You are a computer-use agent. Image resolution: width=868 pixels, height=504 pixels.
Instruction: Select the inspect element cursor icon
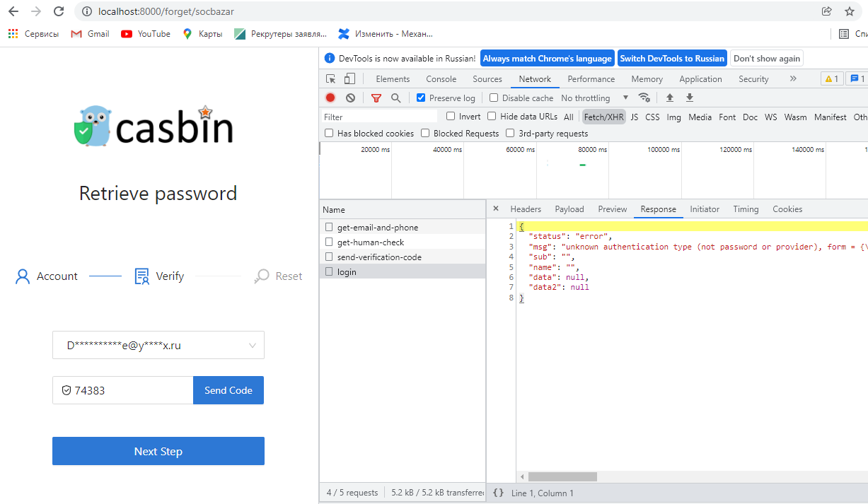click(330, 78)
